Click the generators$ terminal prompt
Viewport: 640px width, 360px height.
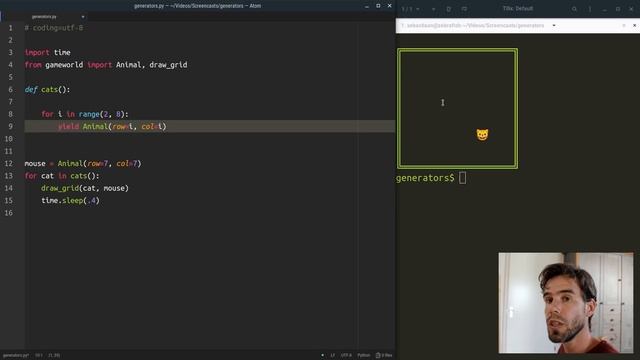coord(425,178)
